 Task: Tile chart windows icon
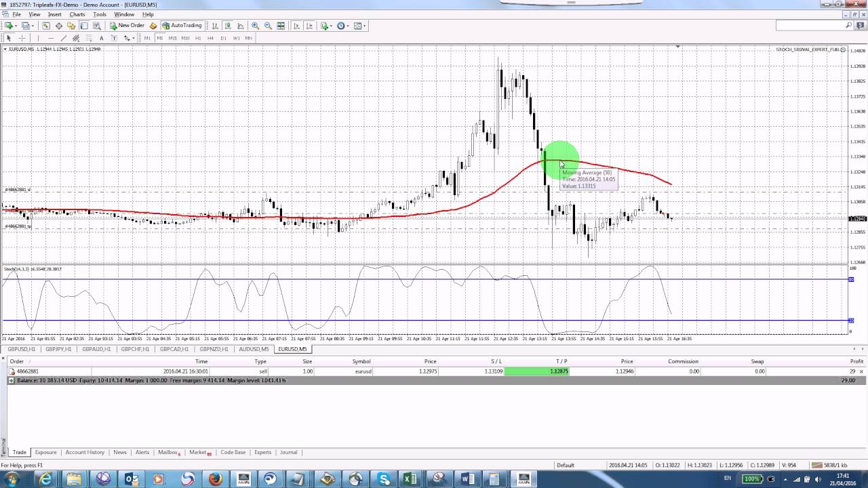point(281,26)
